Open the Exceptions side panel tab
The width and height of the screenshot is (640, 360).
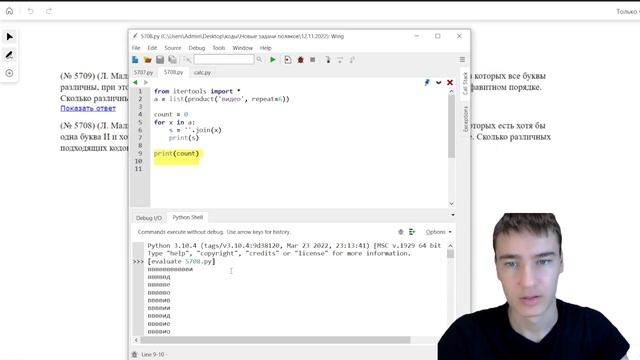[465, 119]
